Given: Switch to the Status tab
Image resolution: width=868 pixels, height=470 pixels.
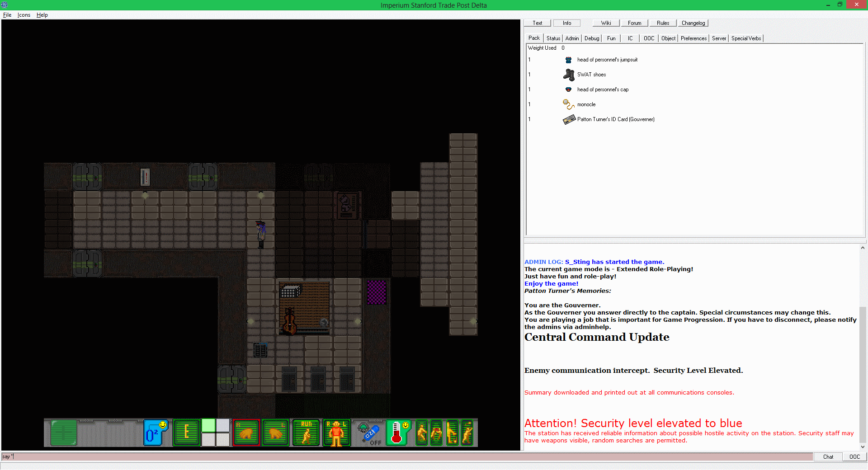Looking at the screenshot, I should (553, 38).
